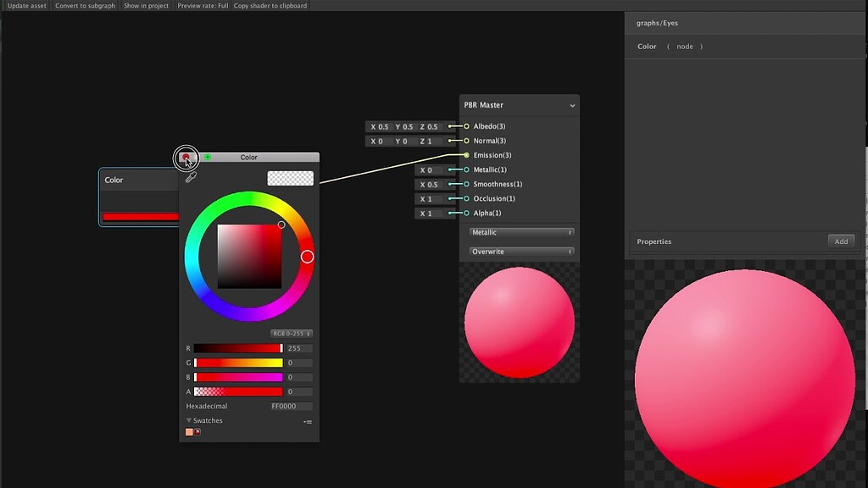
Task: Click the Alpha(1) input port circle
Action: click(467, 213)
